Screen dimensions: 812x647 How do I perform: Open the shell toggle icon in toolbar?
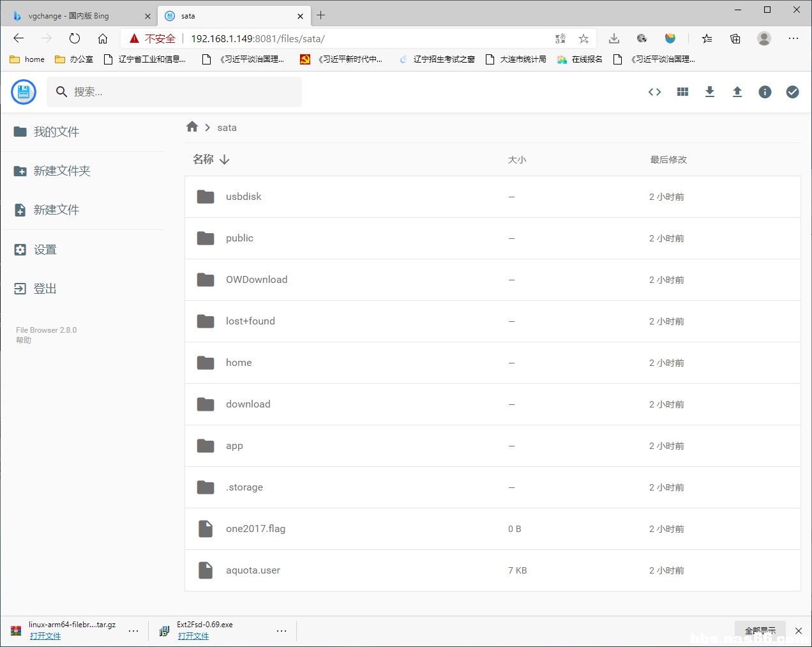(x=654, y=92)
